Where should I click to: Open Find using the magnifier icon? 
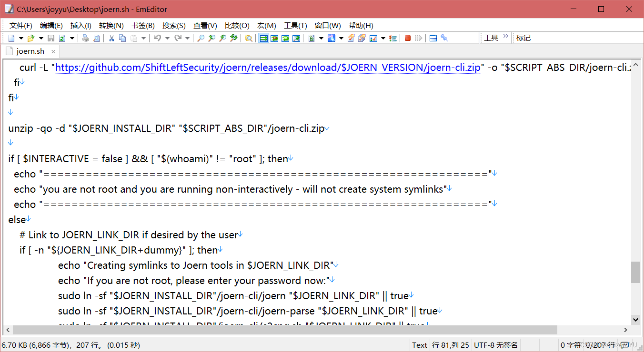(201, 38)
